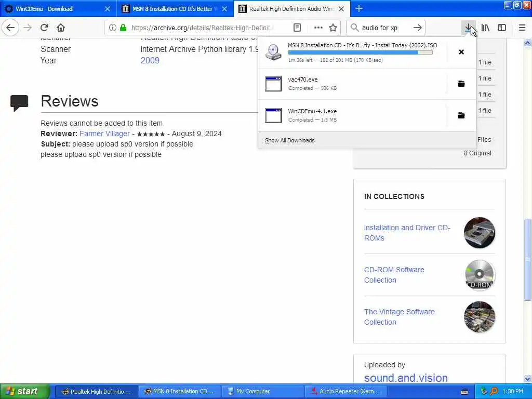Click the page scrollbar down arrow
This screenshot has width=532, height=399.
pos(528,379)
